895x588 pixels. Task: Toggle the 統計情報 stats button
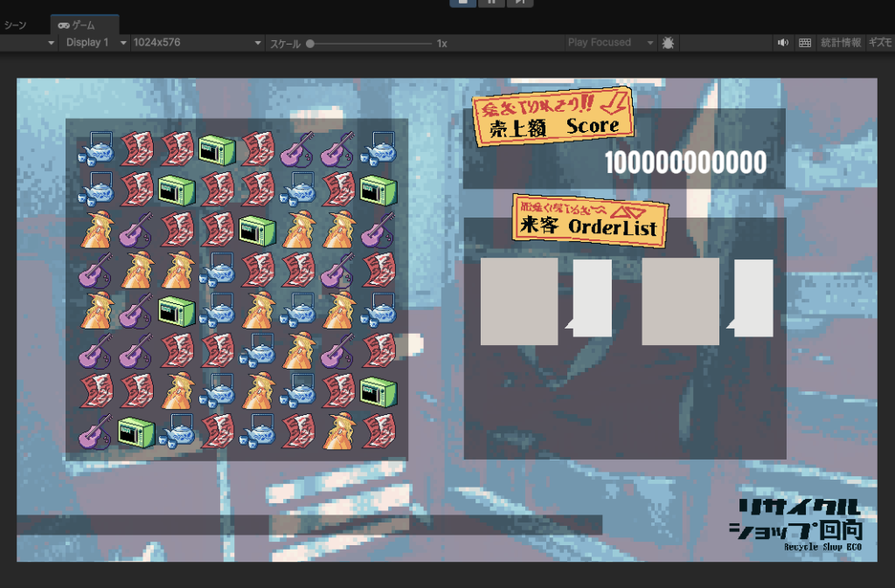841,43
